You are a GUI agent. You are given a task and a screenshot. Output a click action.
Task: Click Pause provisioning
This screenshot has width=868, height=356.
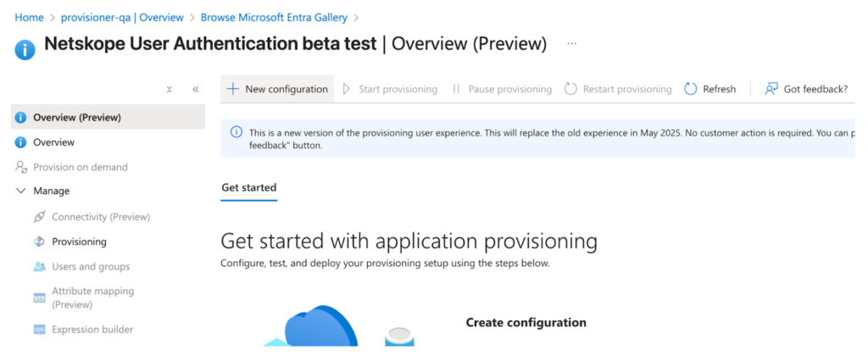point(502,89)
